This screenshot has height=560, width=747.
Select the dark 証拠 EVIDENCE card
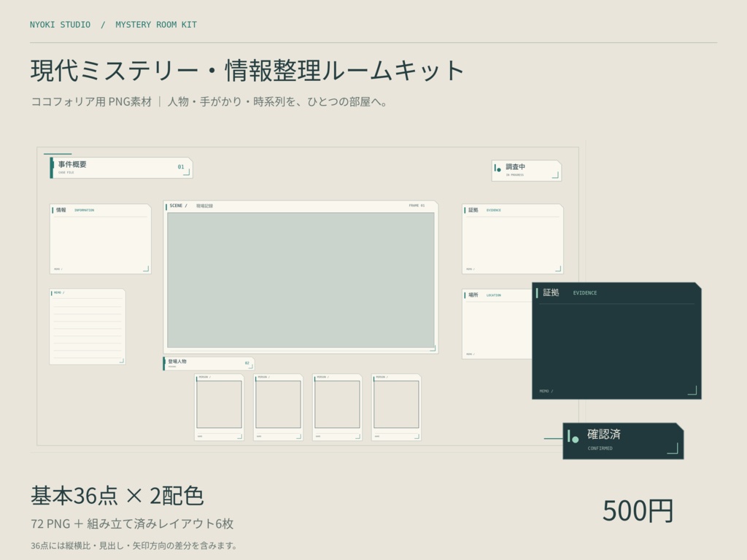[x=616, y=341]
